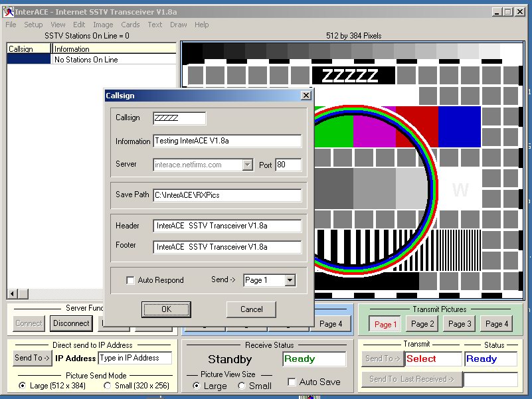Click the Callsign column header
The height and width of the screenshot is (399, 532).
tap(29, 49)
